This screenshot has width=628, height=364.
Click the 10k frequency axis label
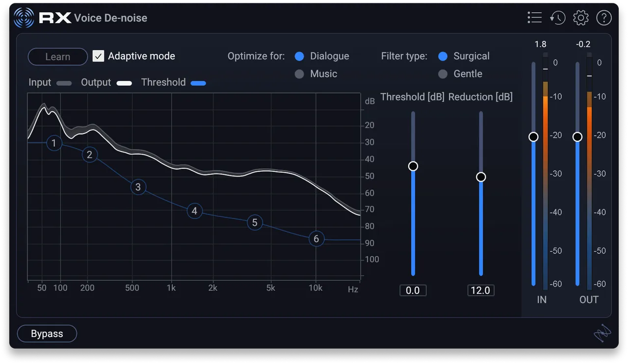tap(315, 288)
